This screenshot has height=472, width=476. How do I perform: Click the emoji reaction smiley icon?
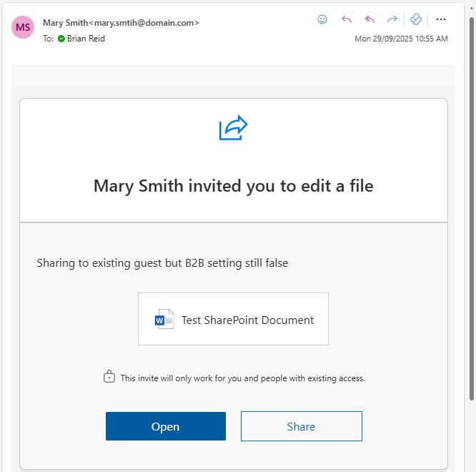322,19
